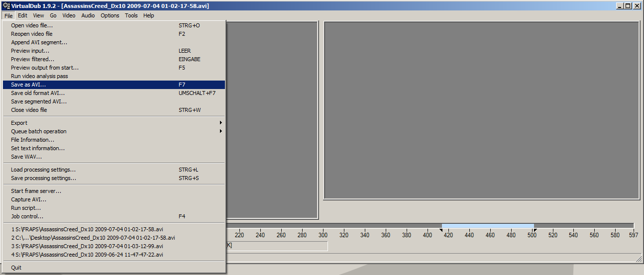Choose Capture AVI... entry
This screenshot has height=275, width=644.
point(114,199)
